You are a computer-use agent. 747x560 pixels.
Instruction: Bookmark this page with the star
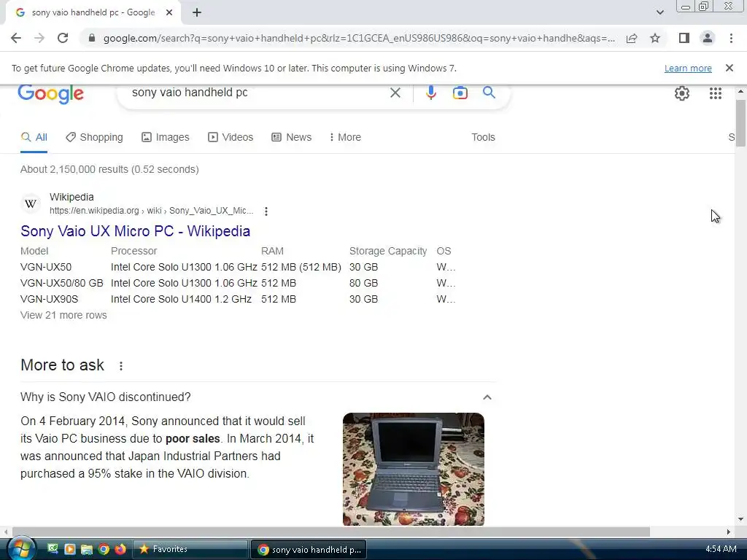tap(655, 38)
